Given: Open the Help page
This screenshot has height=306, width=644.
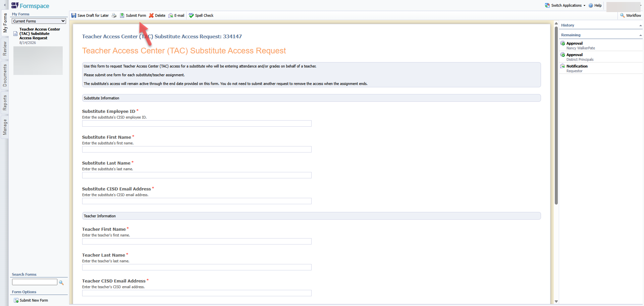Looking at the screenshot, I should tap(595, 5).
